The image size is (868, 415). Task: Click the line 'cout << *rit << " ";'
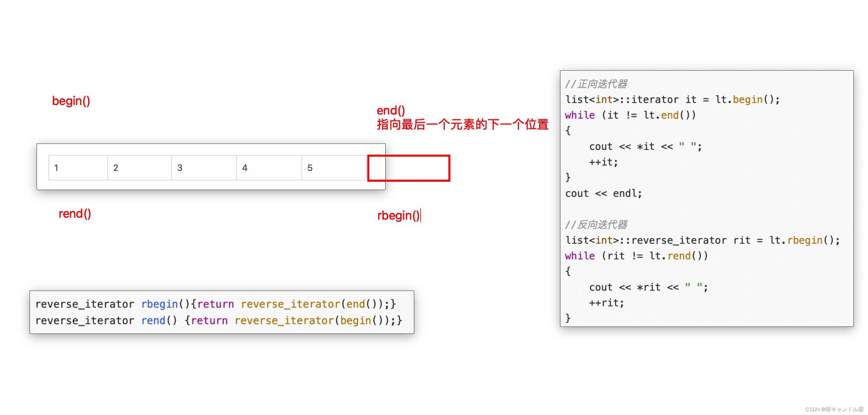(x=648, y=287)
